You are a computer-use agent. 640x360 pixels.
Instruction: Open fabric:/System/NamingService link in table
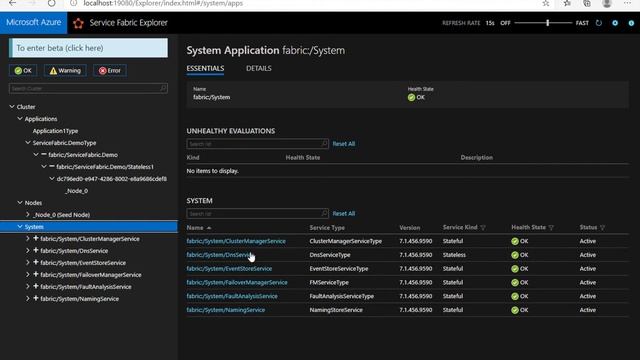pos(226,310)
